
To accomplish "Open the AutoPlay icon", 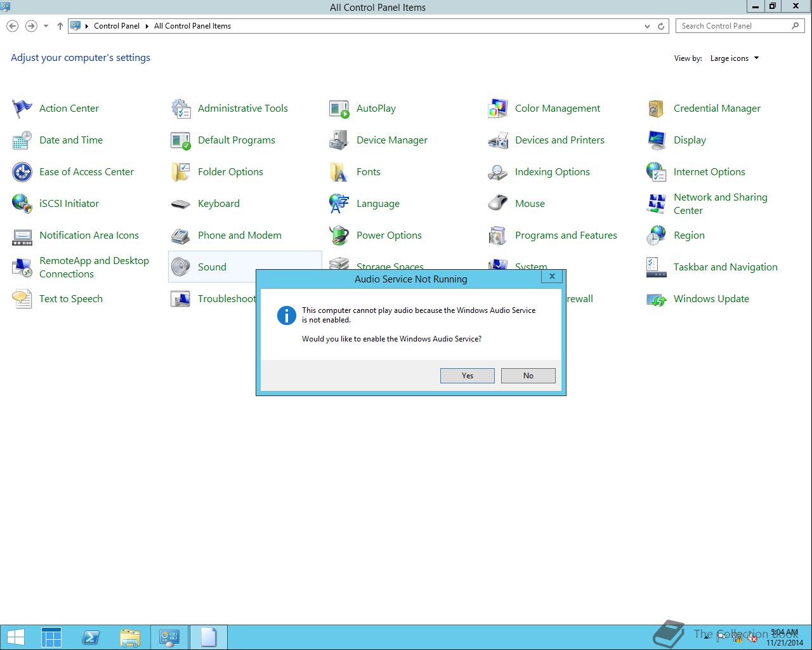I will pyautogui.click(x=339, y=109).
